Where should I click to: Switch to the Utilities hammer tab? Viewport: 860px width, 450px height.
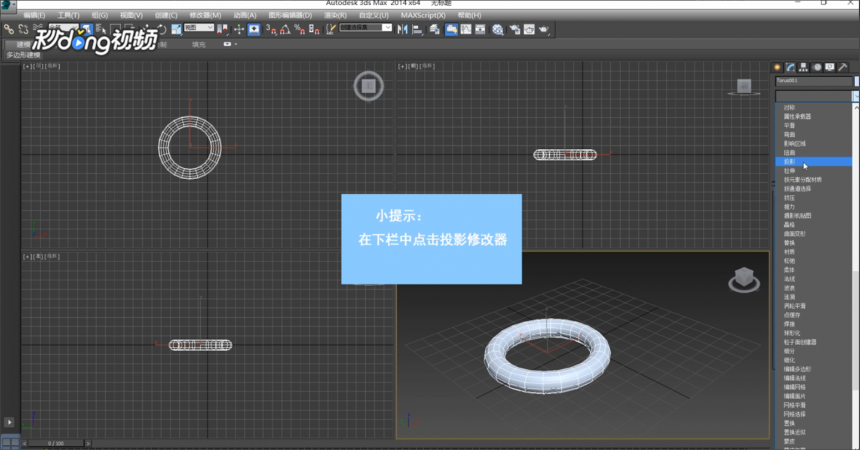tap(843, 67)
